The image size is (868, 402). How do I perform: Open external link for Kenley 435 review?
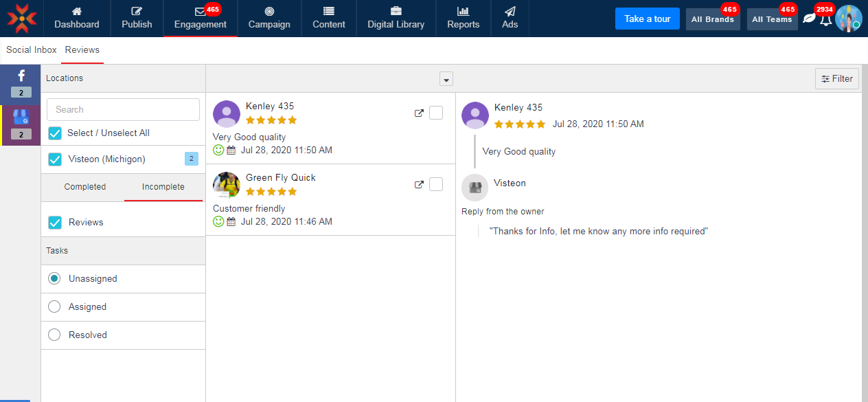click(419, 113)
